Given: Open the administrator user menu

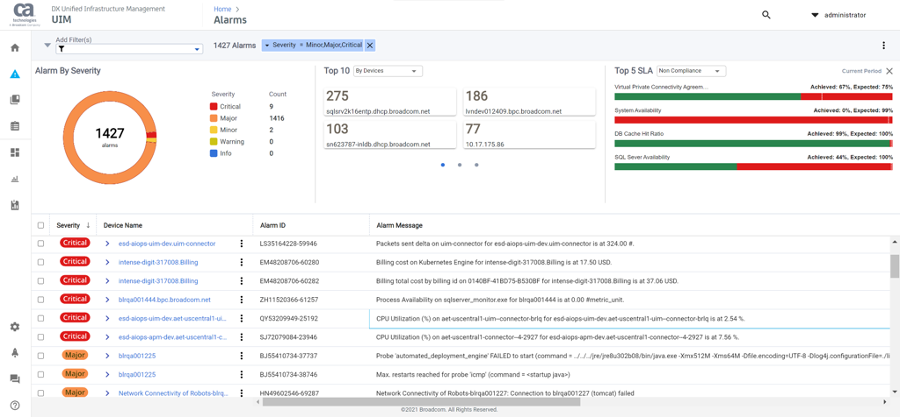Looking at the screenshot, I should (x=838, y=15).
